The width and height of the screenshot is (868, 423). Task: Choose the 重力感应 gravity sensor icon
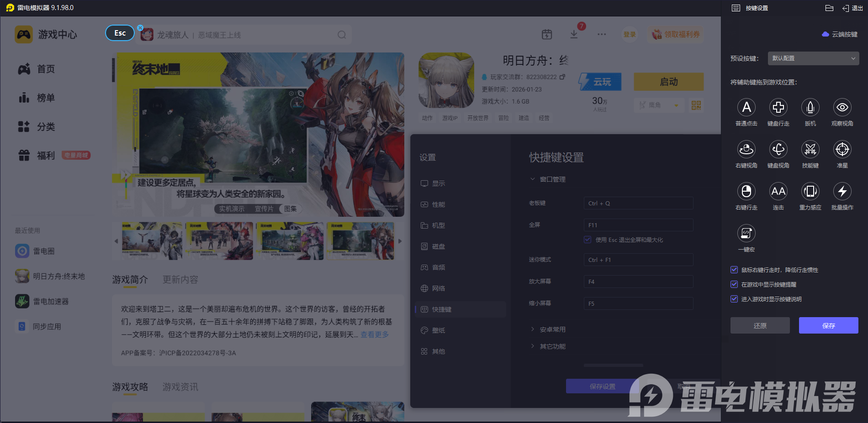(x=810, y=192)
